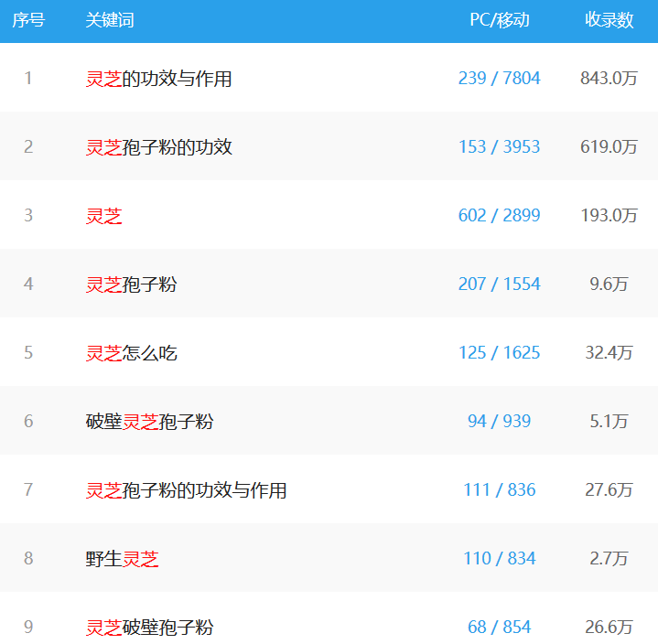Click the PC/移动 column header
658x644 pixels.
tap(500, 20)
